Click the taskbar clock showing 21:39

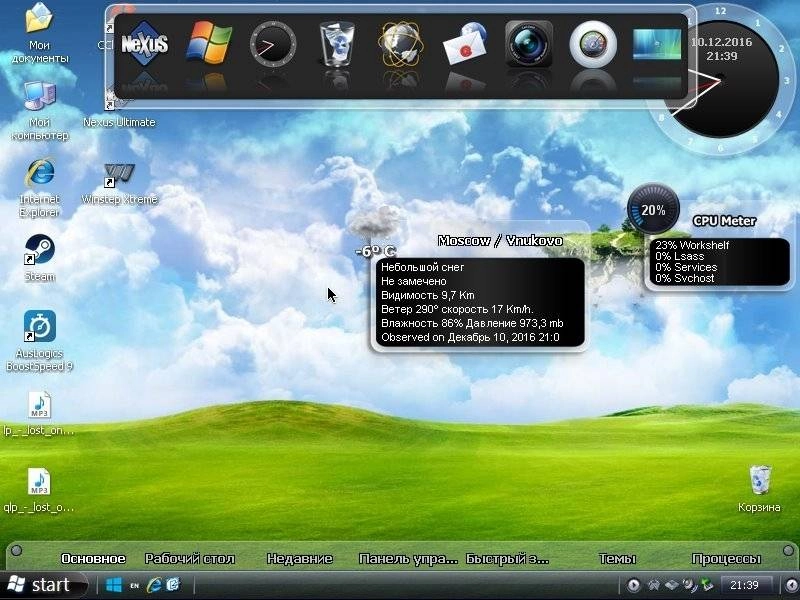pos(744,585)
